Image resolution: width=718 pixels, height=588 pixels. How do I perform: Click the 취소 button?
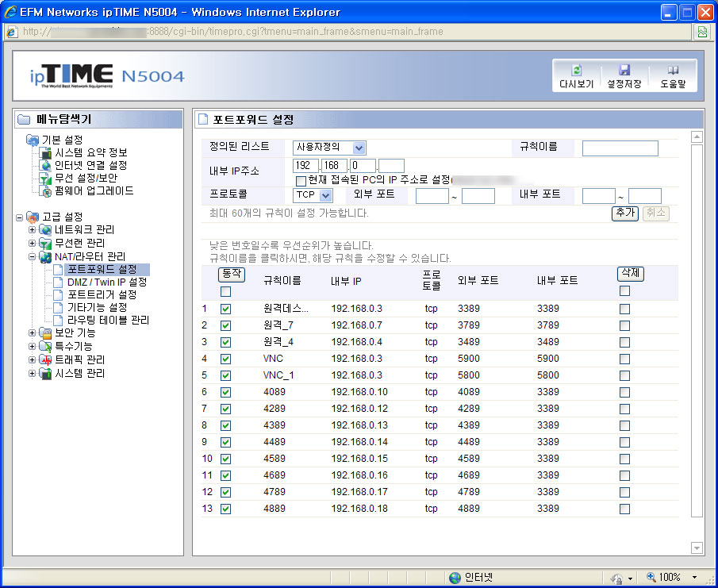point(656,213)
